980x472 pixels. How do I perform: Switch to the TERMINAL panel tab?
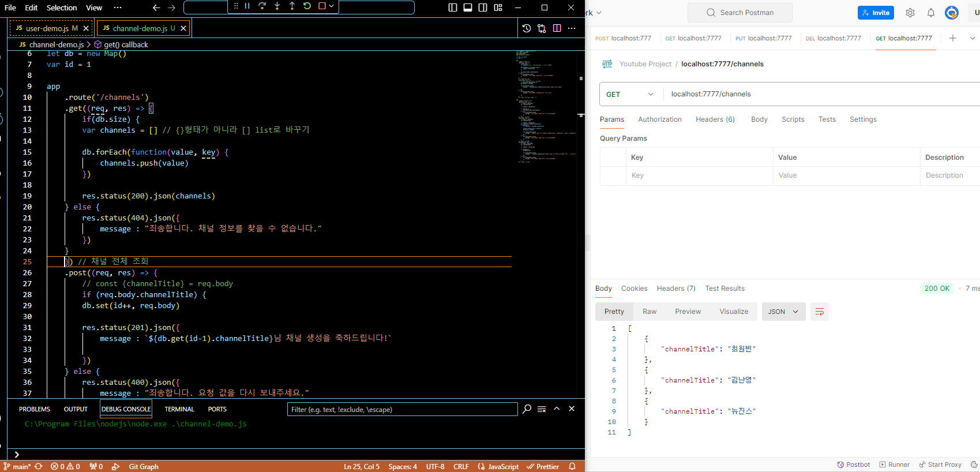point(179,409)
